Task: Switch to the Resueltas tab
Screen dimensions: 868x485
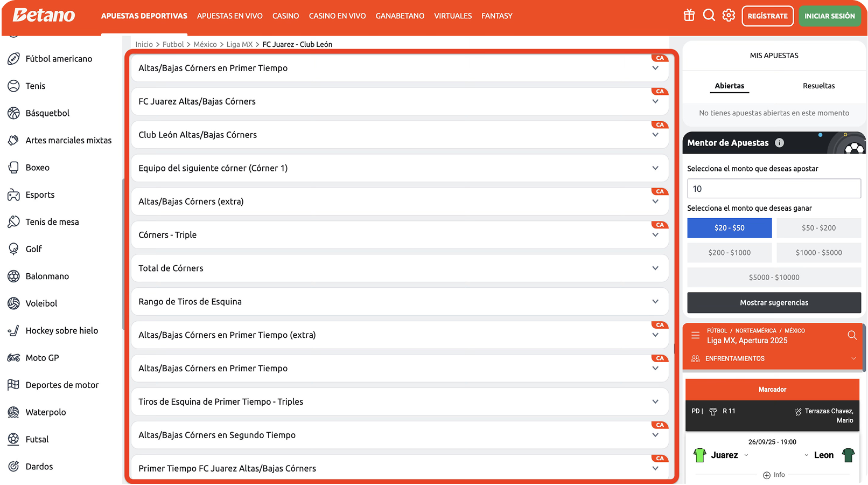Action: (x=818, y=86)
